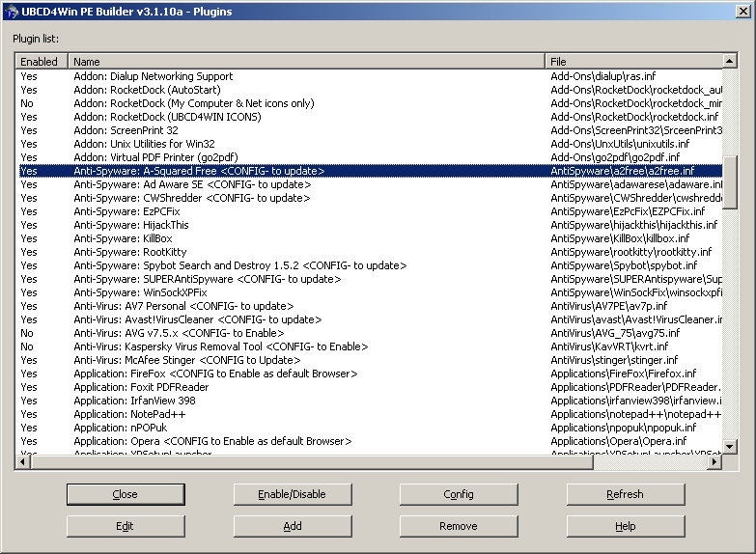Select Anti-Spyware: A-Squared Free row

click(x=371, y=171)
